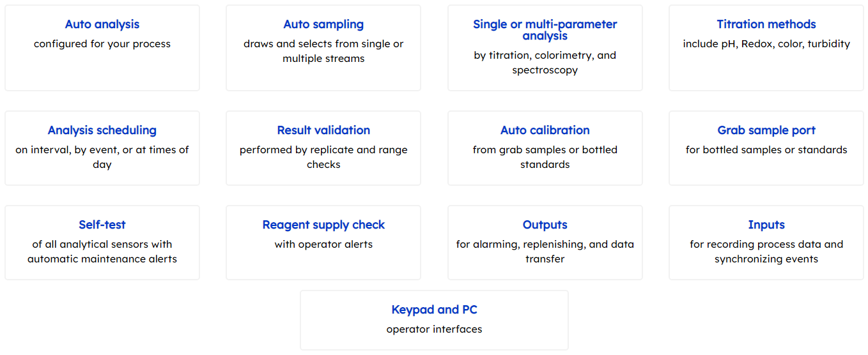Select the Reagent supply check title
The image size is (868, 355).
(x=323, y=225)
